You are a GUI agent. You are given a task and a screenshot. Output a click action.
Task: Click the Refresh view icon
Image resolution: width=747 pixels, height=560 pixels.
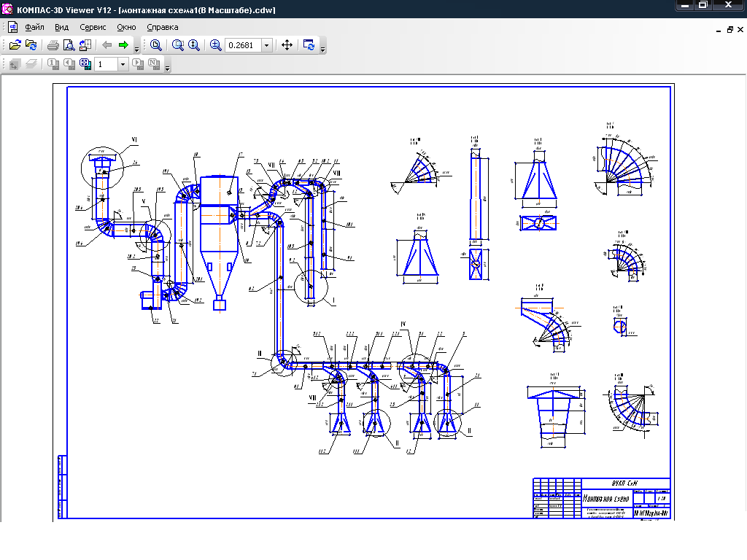pyautogui.click(x=309, y=45)
